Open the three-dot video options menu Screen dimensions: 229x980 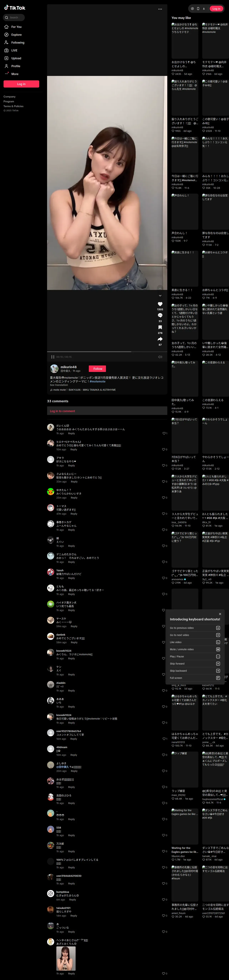[x=160, y=9]
